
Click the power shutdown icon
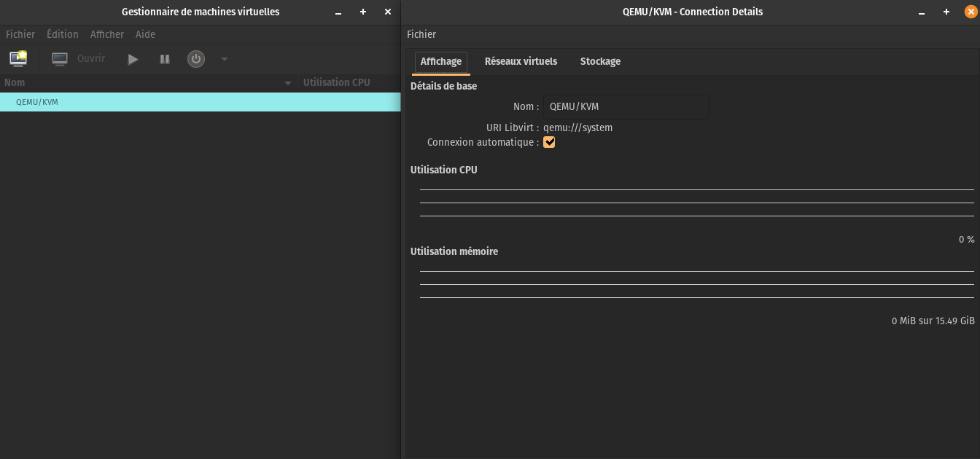click(196, 59)
